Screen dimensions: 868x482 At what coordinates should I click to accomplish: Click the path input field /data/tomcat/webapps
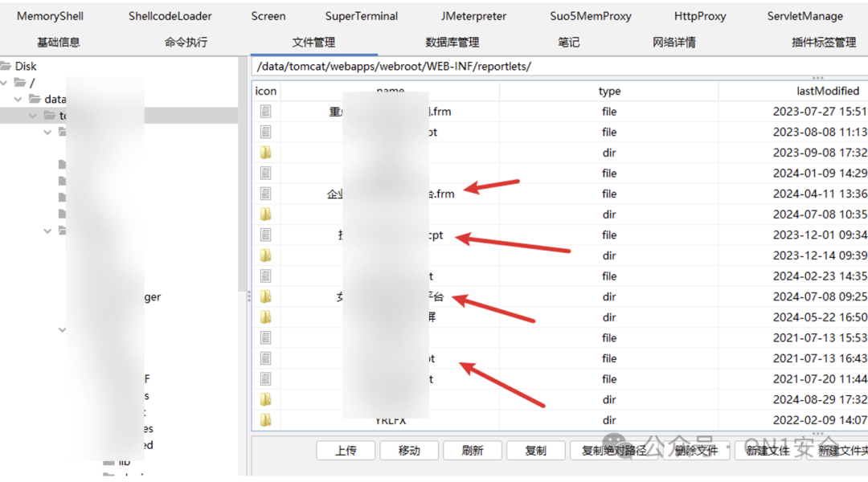(x=559, y=67)
